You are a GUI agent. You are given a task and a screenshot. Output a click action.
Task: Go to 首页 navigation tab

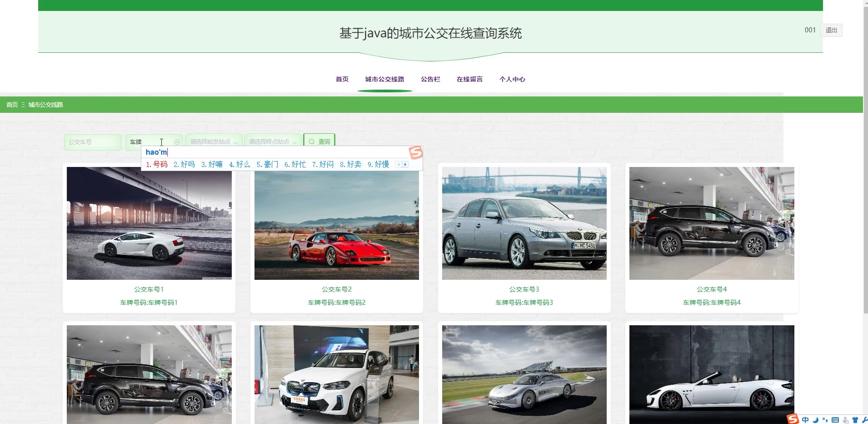point(342,79)
